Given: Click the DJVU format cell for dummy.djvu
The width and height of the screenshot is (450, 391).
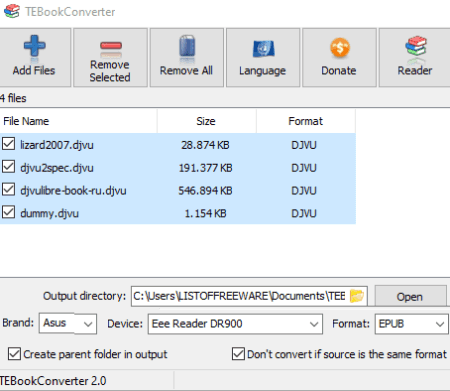Looking at the screenshot, I should pyautogui.click(x=304, y=213).
